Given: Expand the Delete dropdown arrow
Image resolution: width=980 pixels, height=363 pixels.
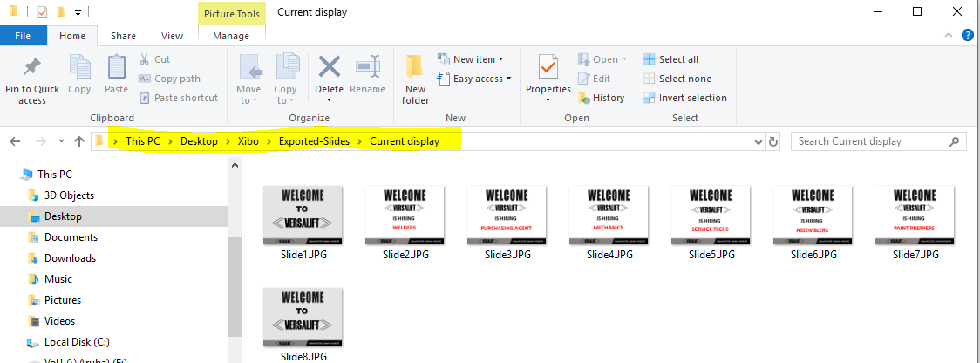Looking at the screenshot, I should (330, 100).
